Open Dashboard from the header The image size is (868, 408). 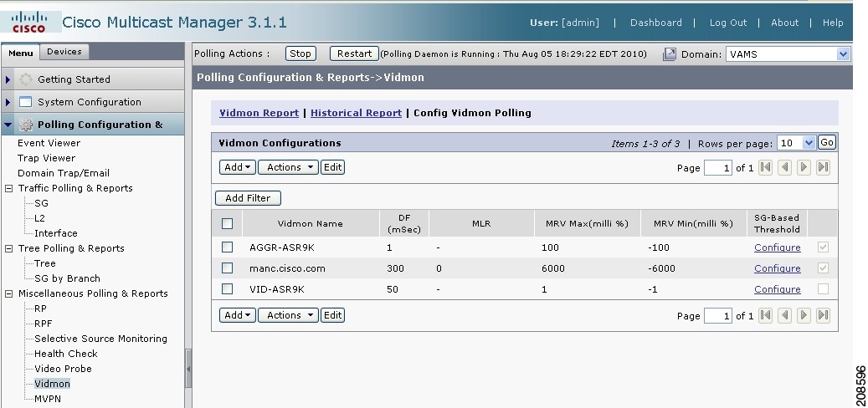point(656,23)
